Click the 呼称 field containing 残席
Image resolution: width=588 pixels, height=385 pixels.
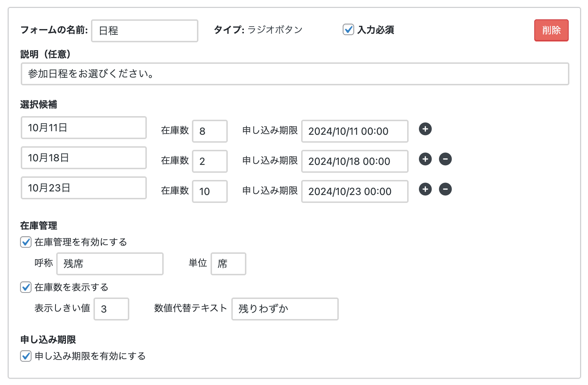tap(110, 264)
